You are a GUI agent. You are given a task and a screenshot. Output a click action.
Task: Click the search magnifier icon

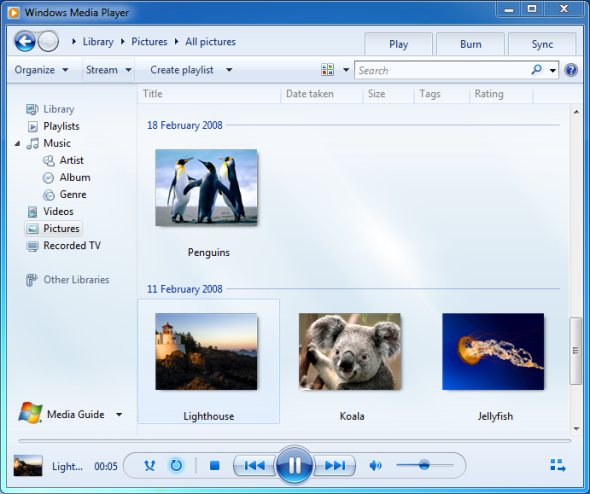(x=537, y=70)
